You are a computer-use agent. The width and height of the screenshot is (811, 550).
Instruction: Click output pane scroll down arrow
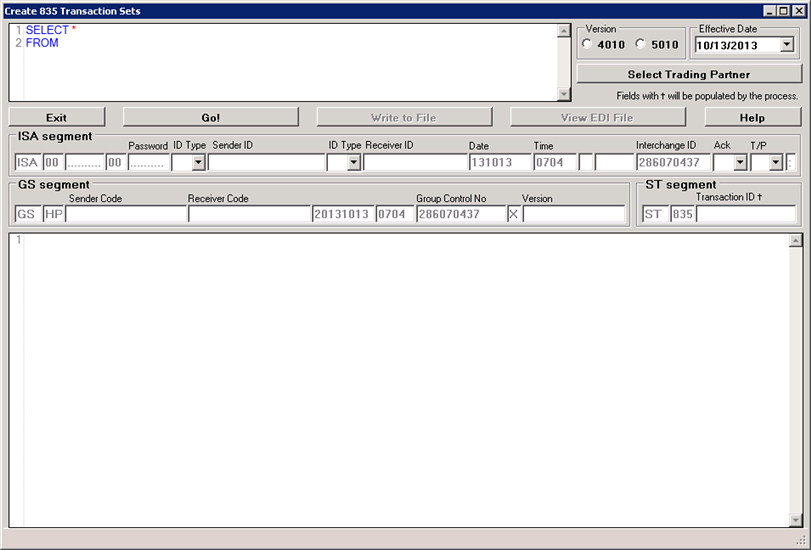[x=795, y=520]
